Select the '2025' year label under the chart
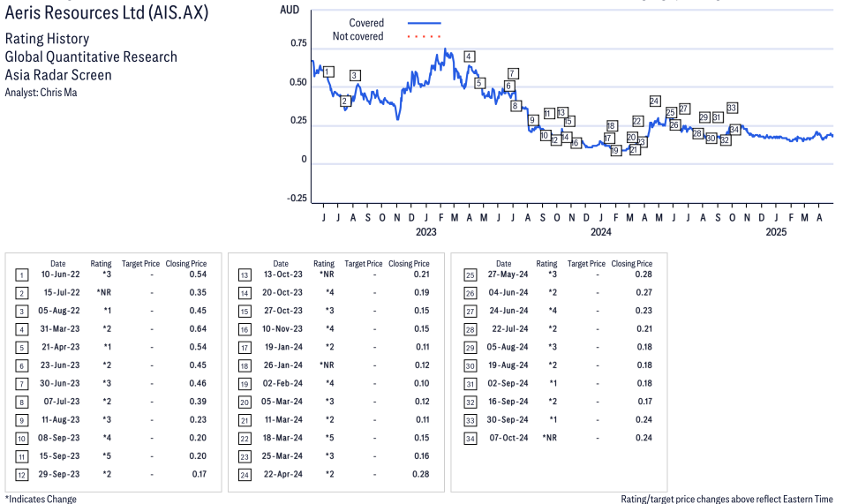 coord(776,232)
